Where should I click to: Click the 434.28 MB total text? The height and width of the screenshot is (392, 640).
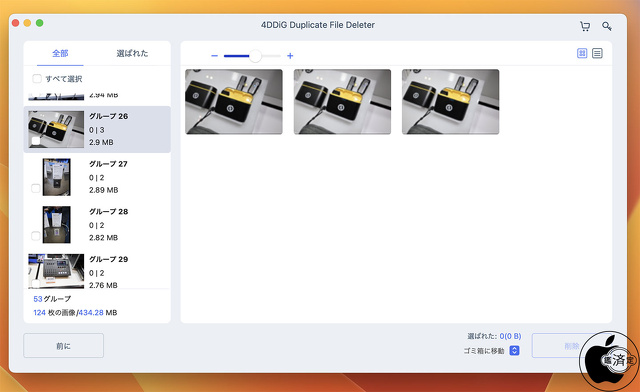pos(98,313)
